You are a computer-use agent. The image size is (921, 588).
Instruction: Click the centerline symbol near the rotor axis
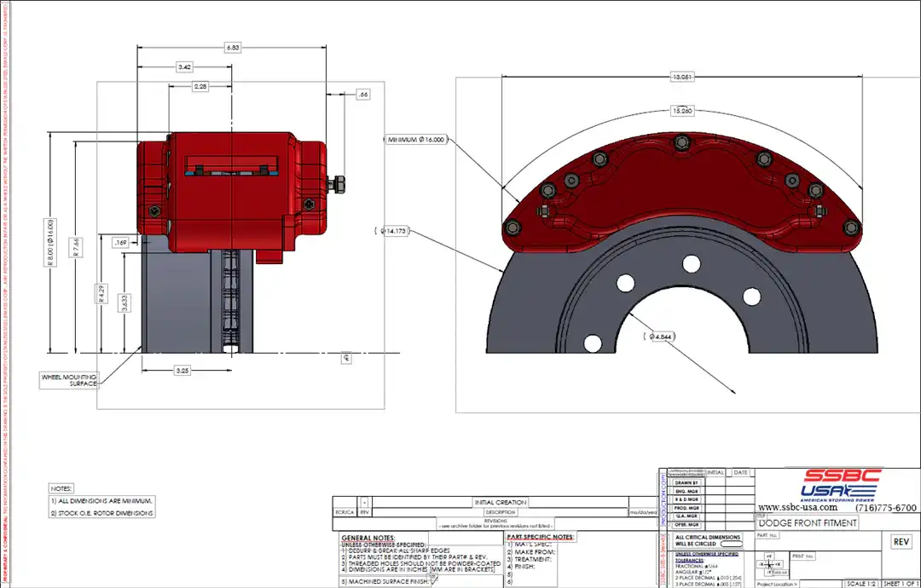(347, 359)
